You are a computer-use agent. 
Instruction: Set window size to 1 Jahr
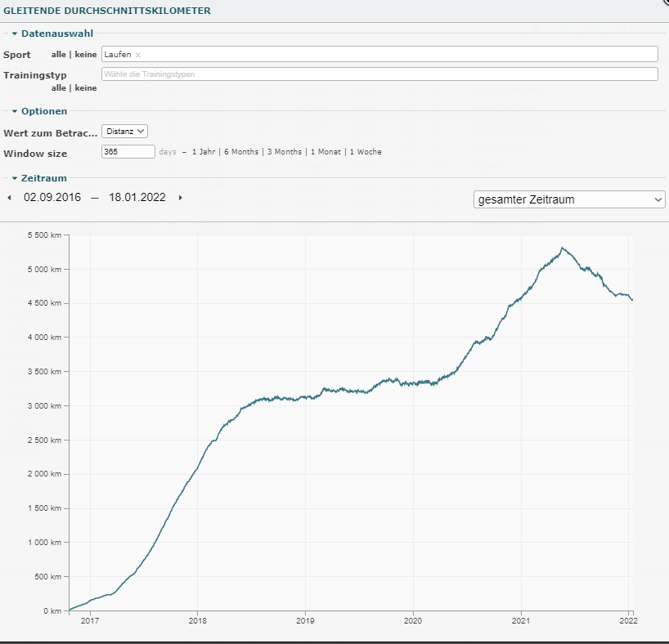204,152
